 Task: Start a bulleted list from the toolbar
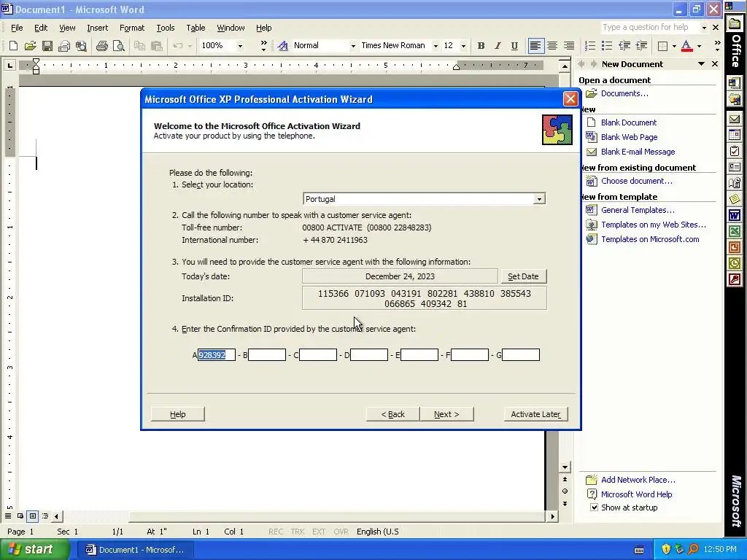(607, 46)
